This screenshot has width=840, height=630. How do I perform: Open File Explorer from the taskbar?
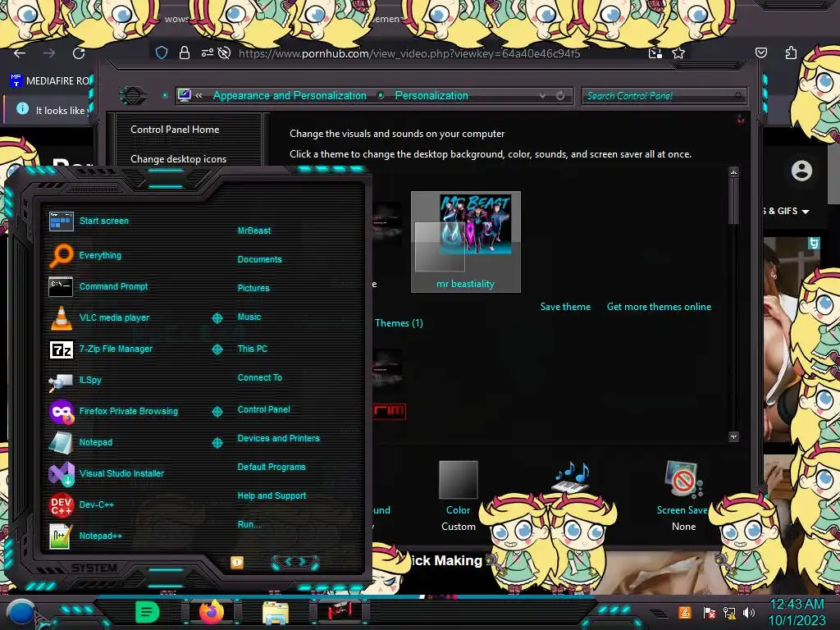point(276,613)
